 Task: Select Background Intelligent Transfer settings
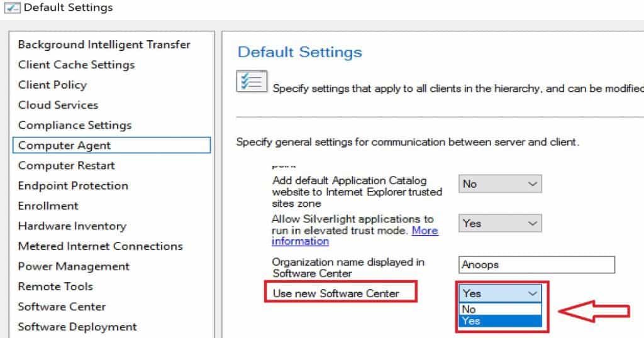(104, 45)
